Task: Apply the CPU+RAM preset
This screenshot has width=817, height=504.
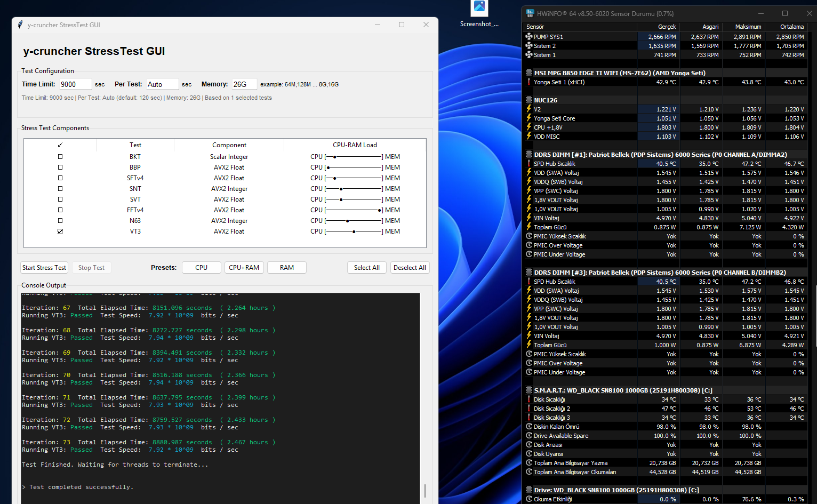Action: click(x=244, y=268)
